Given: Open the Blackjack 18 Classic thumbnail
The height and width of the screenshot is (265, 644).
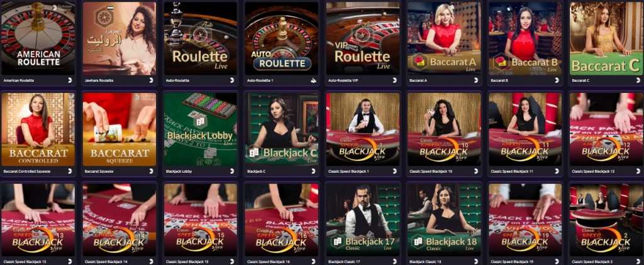Looking at the screenshot, I should point(444,220).
